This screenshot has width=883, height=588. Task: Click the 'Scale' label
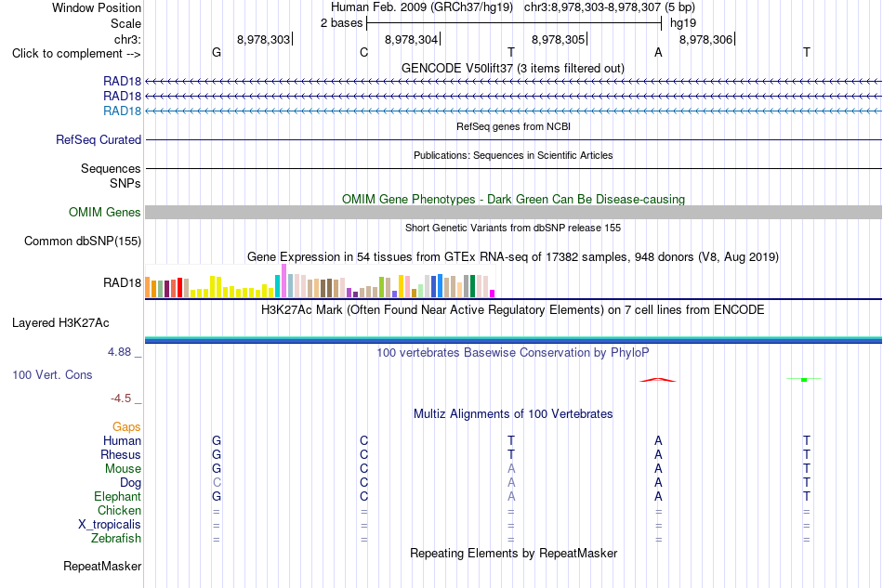pos(125,23)
